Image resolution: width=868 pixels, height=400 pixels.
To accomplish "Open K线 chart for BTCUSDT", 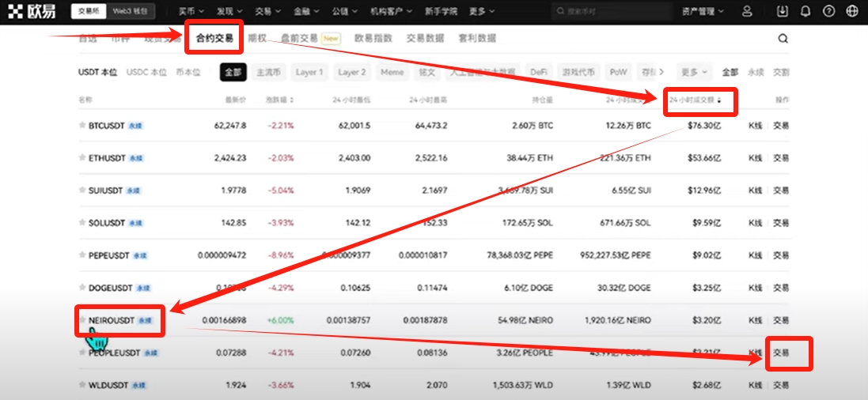I will point(756,126).
